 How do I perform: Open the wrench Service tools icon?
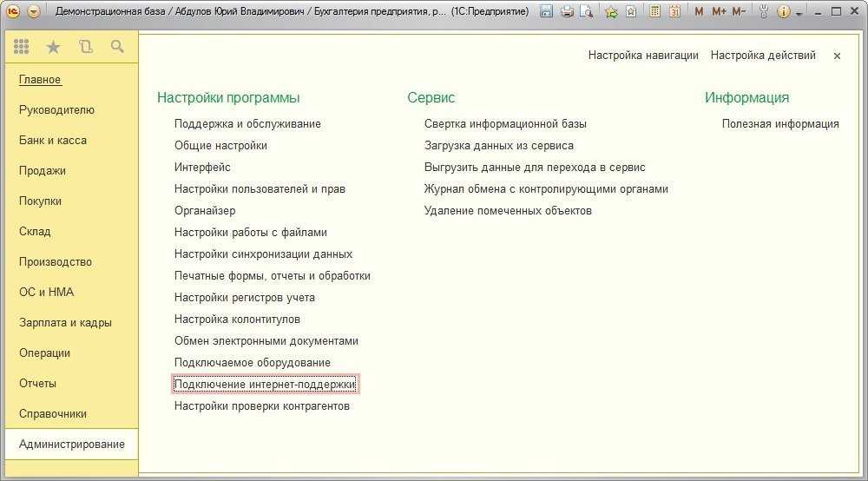763,11
